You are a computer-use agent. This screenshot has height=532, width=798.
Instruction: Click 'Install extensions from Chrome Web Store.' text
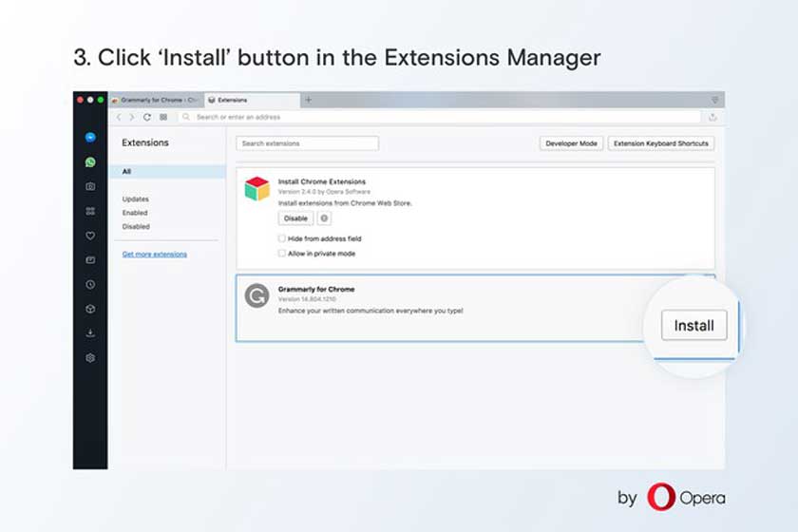pos(345,203)
